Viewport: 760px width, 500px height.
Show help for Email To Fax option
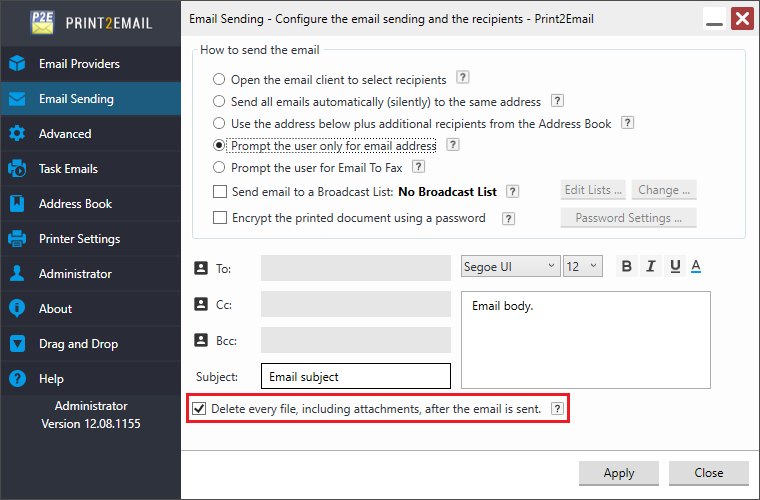418,167
